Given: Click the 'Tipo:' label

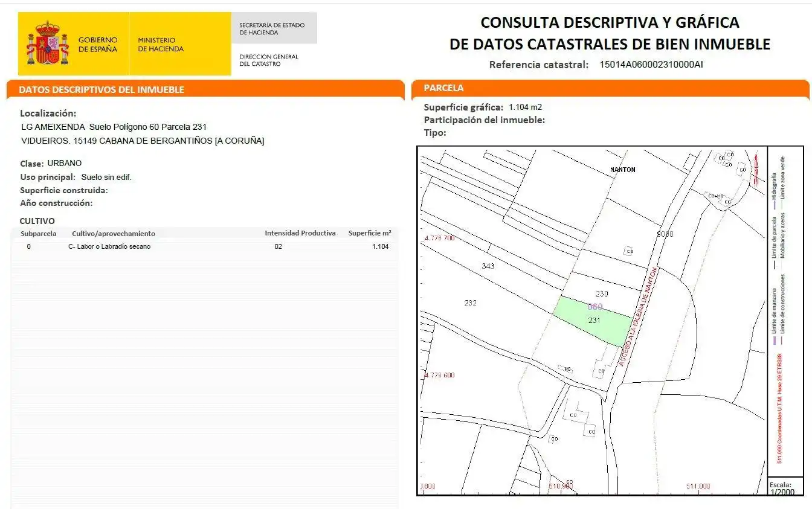Looking at the screenshot, I should click(435, 132).
